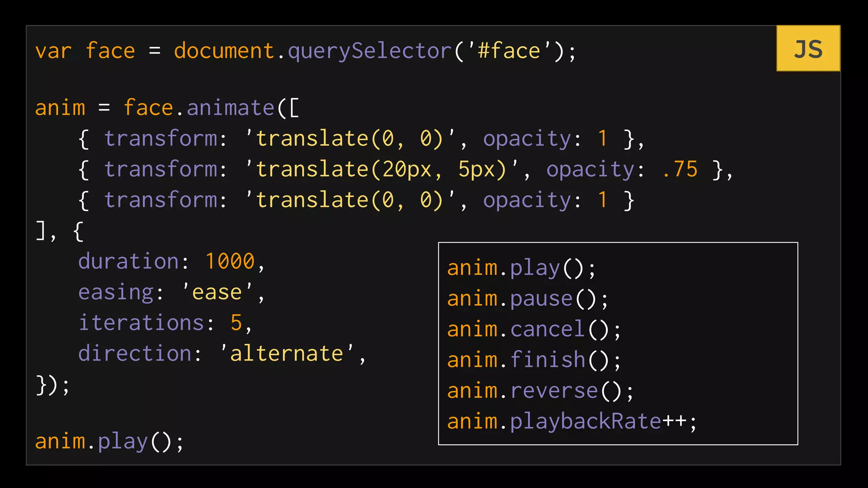
Task: Click 'duration: 1000,' line
Action: [172, 261]
